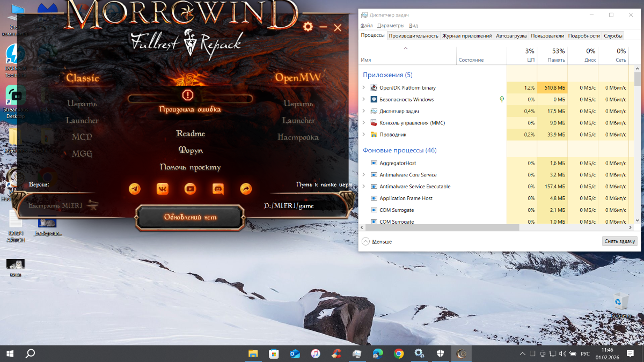Expand the Проводник process row

coord(364,135)
